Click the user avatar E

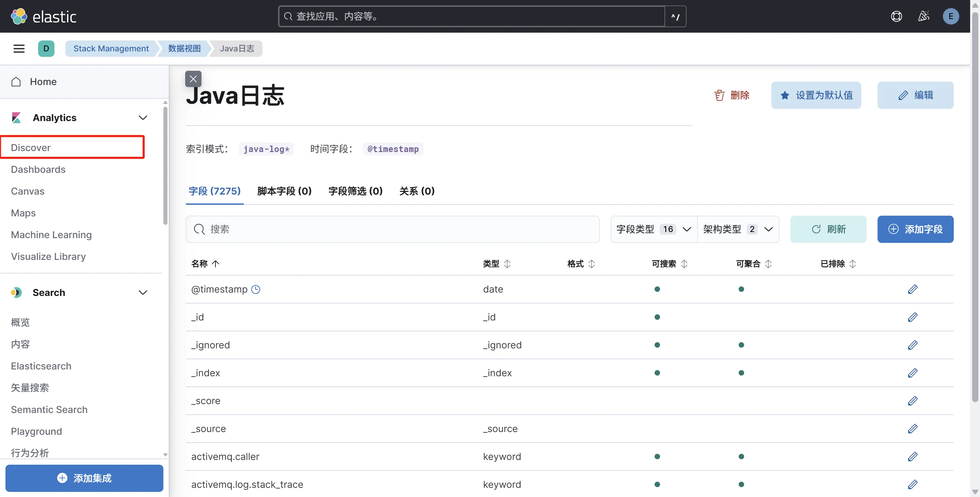pos(950,16)
